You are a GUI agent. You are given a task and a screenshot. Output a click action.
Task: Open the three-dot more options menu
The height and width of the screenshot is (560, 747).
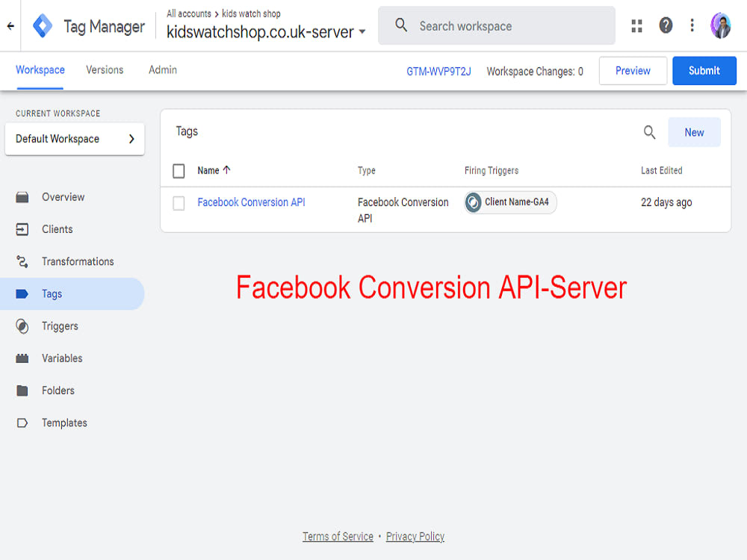pyautogui.click(x=692, y=25)
